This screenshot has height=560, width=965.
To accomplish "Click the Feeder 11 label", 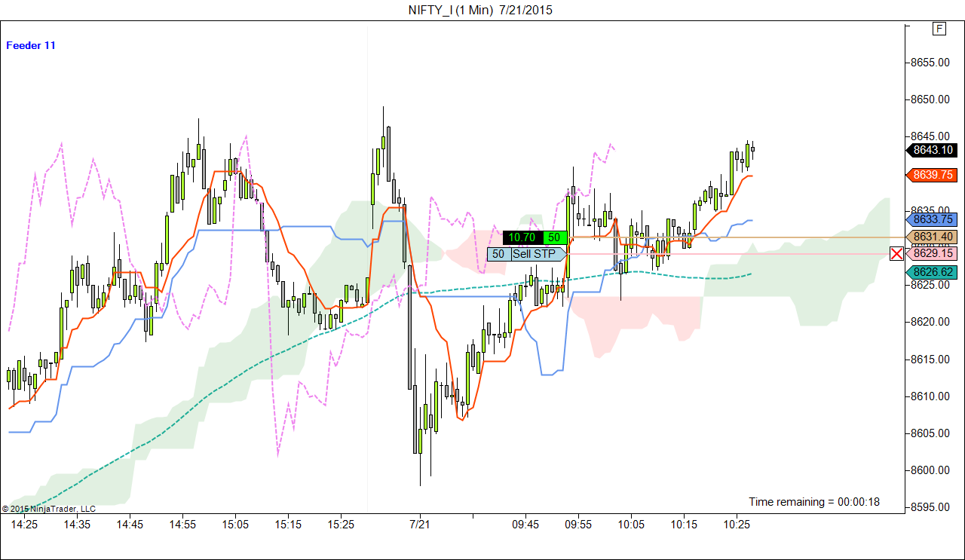I will (x=31, y=45).
